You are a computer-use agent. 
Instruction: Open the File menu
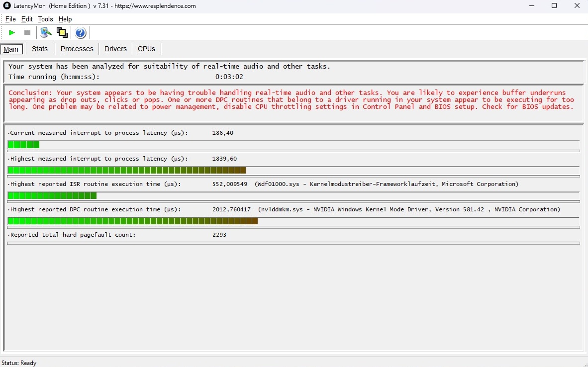(x=10, y=19)
